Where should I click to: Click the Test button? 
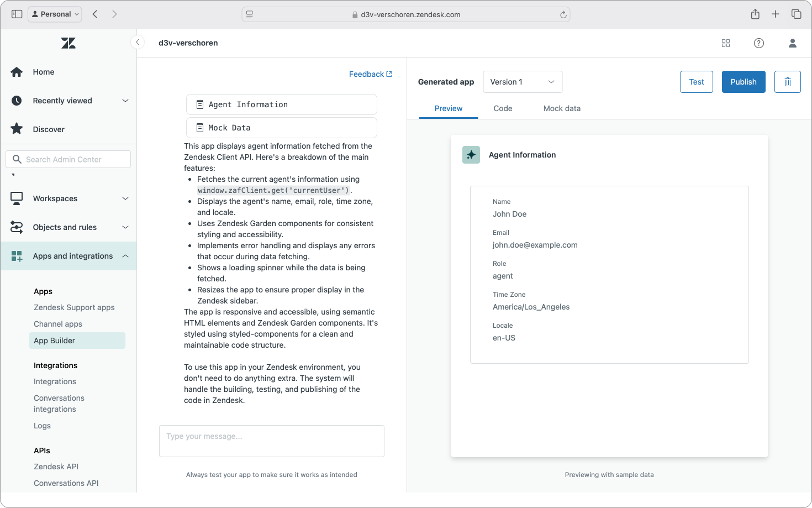pyautogui.click(x=697, y=82)
